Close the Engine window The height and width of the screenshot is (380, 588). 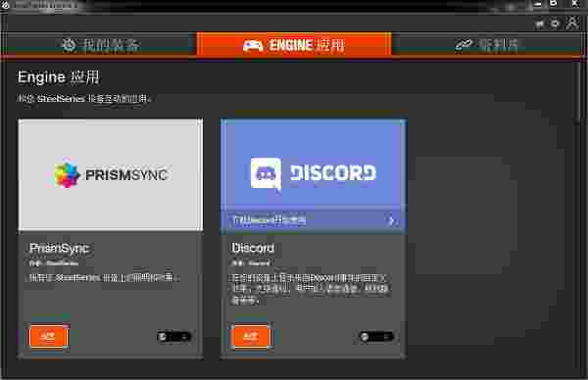point(575,4)
